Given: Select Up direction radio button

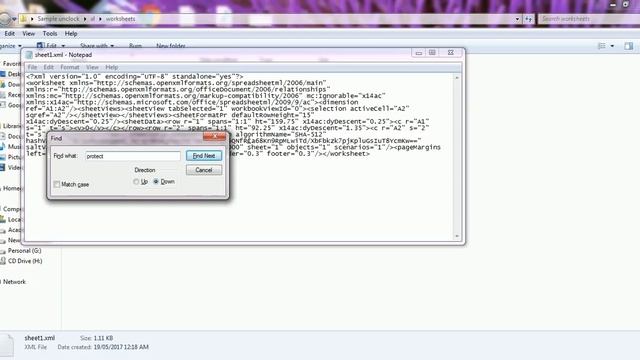Looking at the screenshot, I should (x=136, y=182).
